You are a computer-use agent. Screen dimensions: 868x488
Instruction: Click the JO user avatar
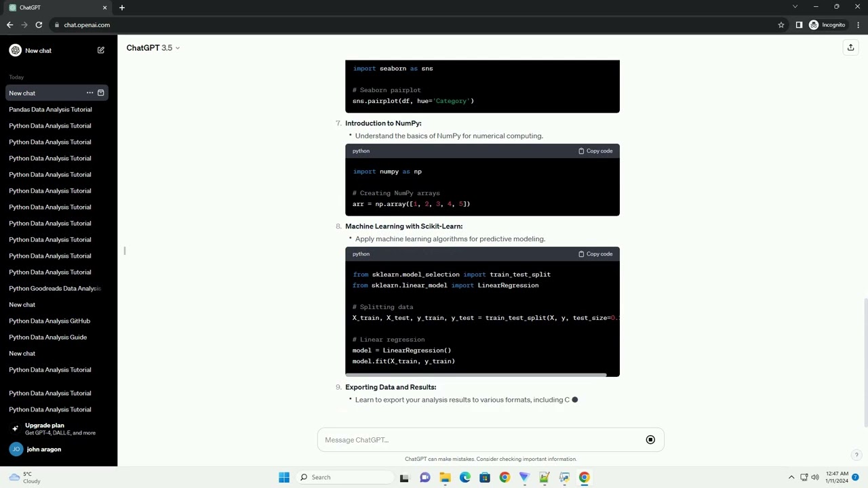coord(16,449)
